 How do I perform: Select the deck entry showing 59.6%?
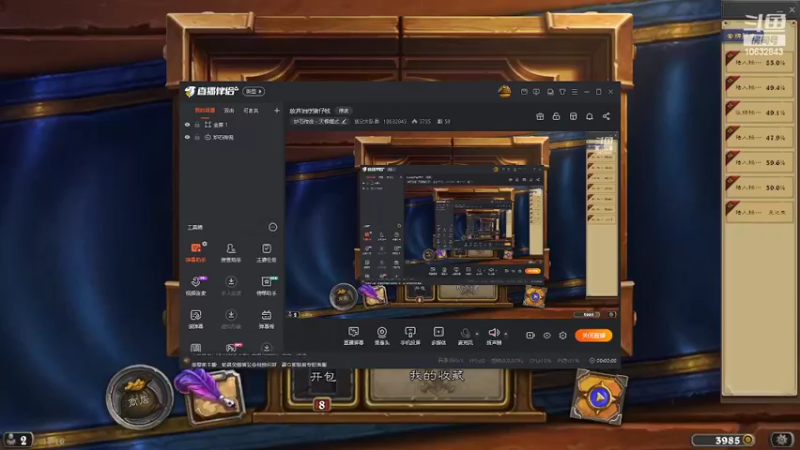[x=759, y=162]
